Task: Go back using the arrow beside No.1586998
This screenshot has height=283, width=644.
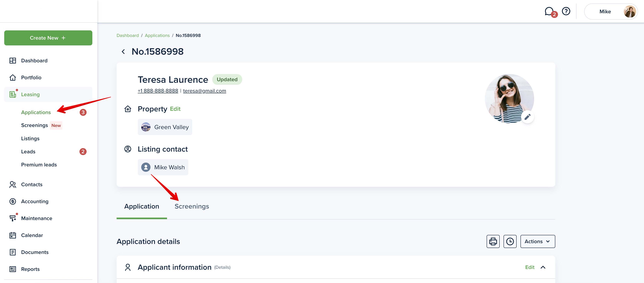Action: click(123, 52)
